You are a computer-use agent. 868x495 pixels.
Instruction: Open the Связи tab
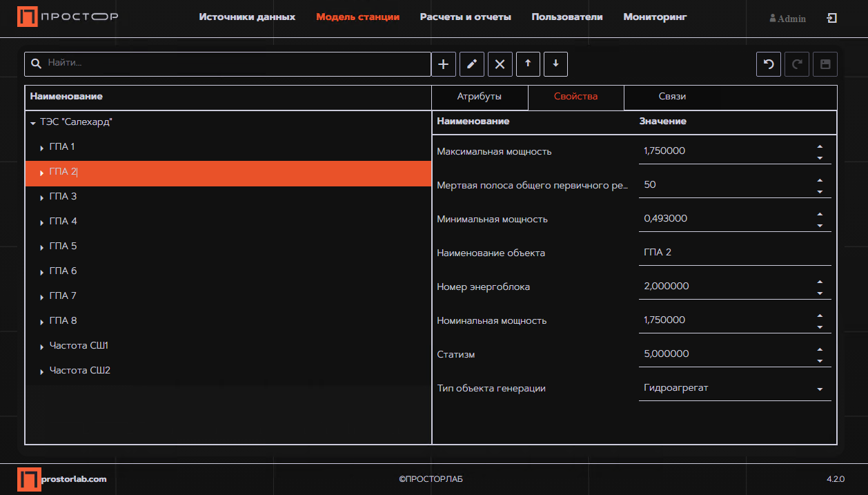672,97
